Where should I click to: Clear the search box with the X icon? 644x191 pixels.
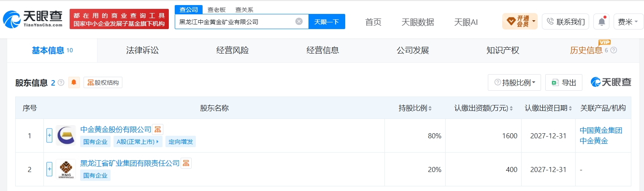coord(299,22)
